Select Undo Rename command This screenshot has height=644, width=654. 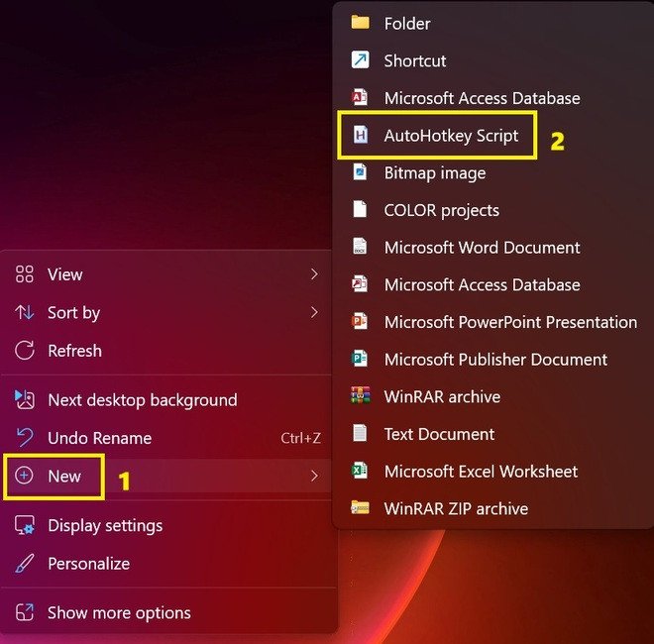(x=166, y=438)
